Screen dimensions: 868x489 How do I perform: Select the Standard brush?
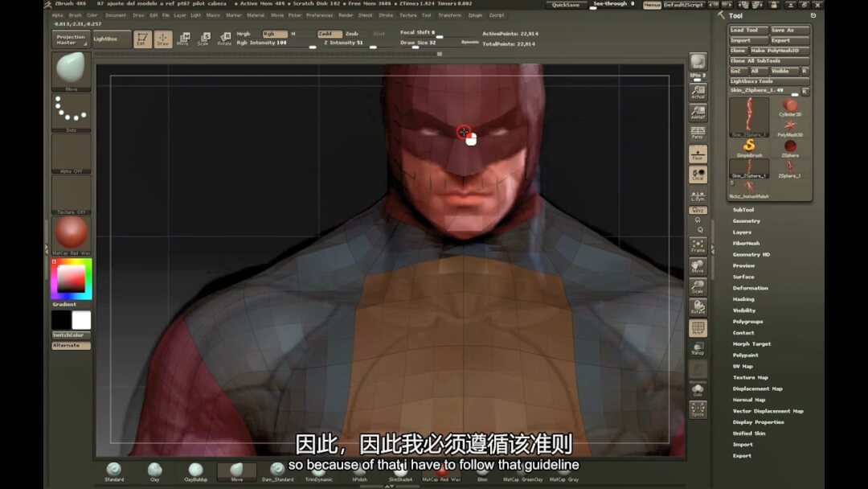(x=114, y=472)
